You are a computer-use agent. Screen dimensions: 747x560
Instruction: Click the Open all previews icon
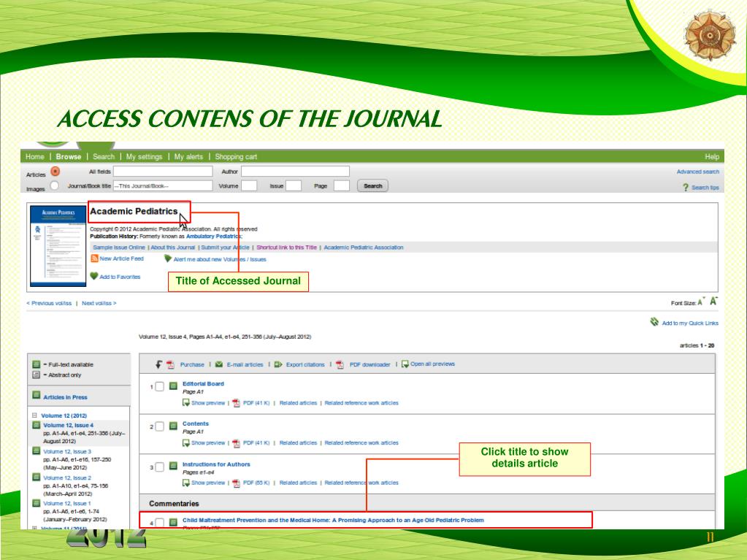coord(405,364)
